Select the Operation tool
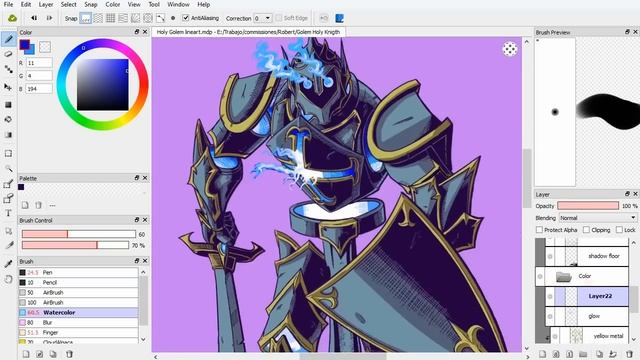 [8, 231]
